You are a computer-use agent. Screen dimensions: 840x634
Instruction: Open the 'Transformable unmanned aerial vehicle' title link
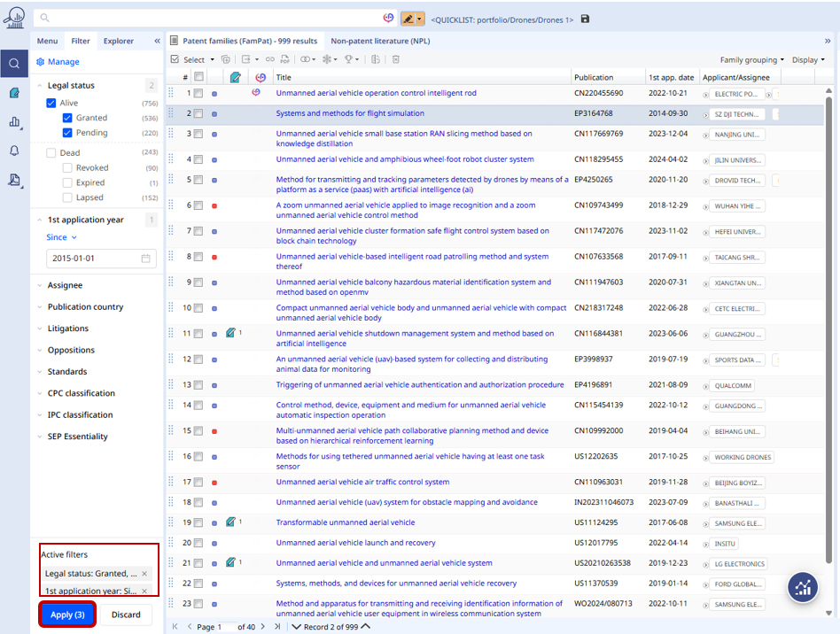346,522
